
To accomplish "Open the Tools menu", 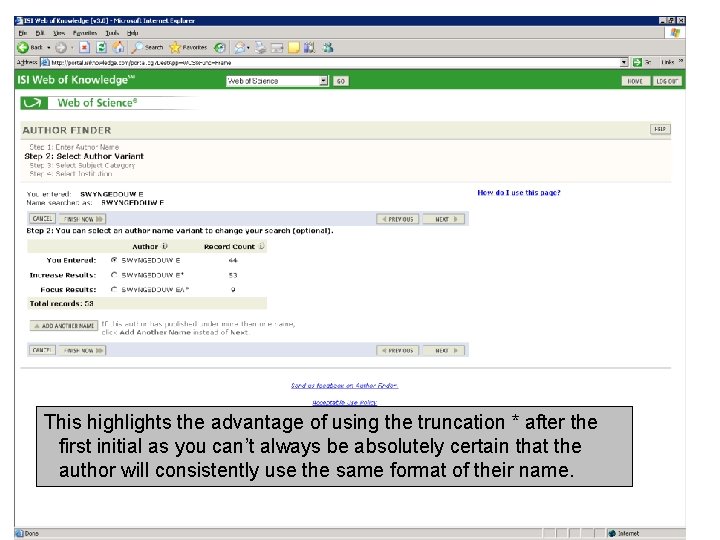I will coord(112,33).
